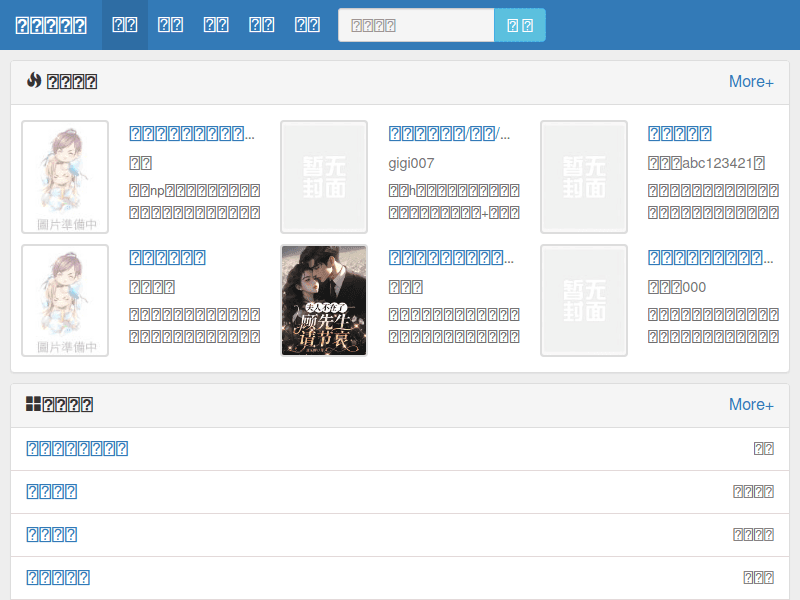Viewport: 800px width, 600px height.
Task: Click the 暂无封面 cover beside gigi007's novel
Action: 324,177
